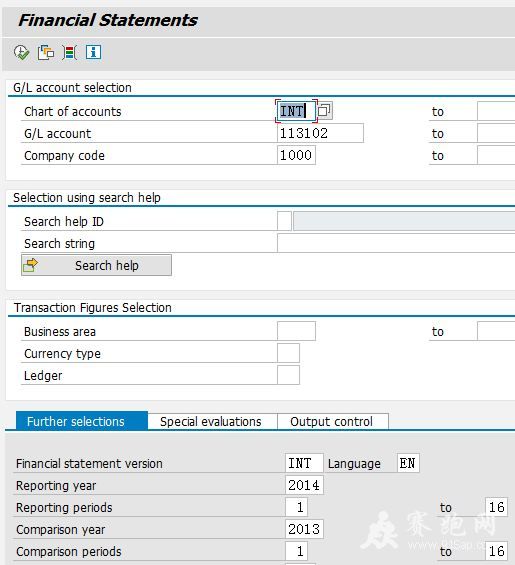Click the Search help button

pyautogui.click(x=96, y=265)
